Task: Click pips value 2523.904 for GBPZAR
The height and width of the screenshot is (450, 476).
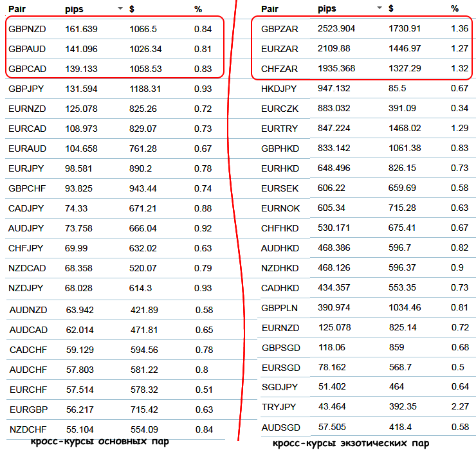Action: click(x=336, y=28)
